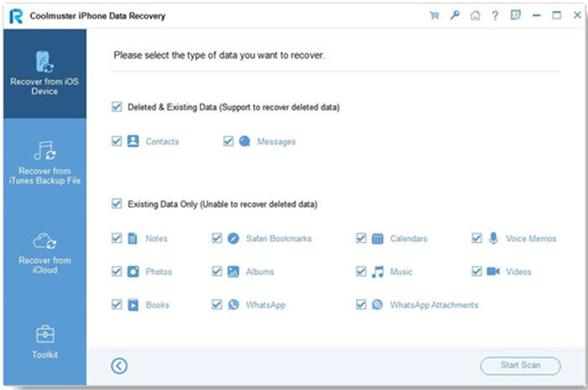Select Recover from iOS Device tab
This screenshot has height=390, width=588.
[45, 74]
